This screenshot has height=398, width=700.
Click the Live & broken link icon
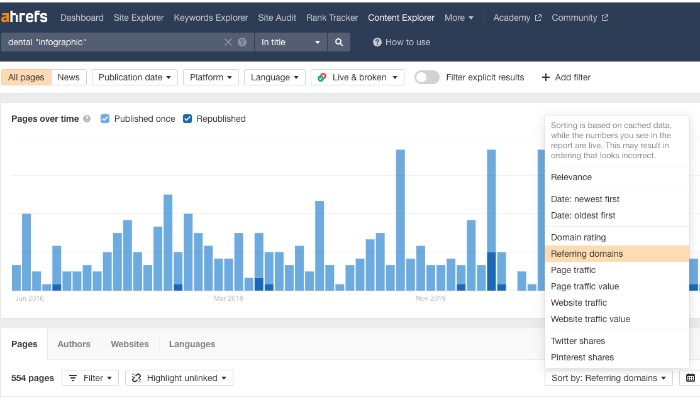point(321,77)
